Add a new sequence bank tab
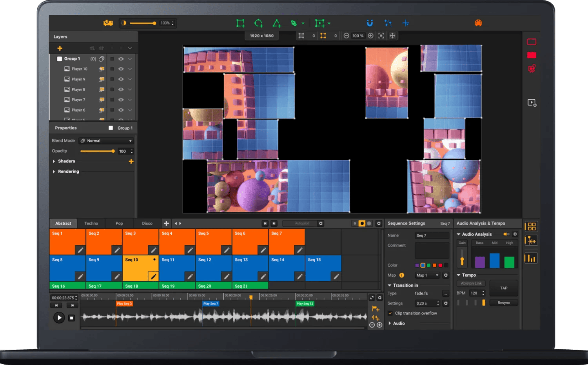The width and height of the screenshot is (588, 365). [166, 223]
